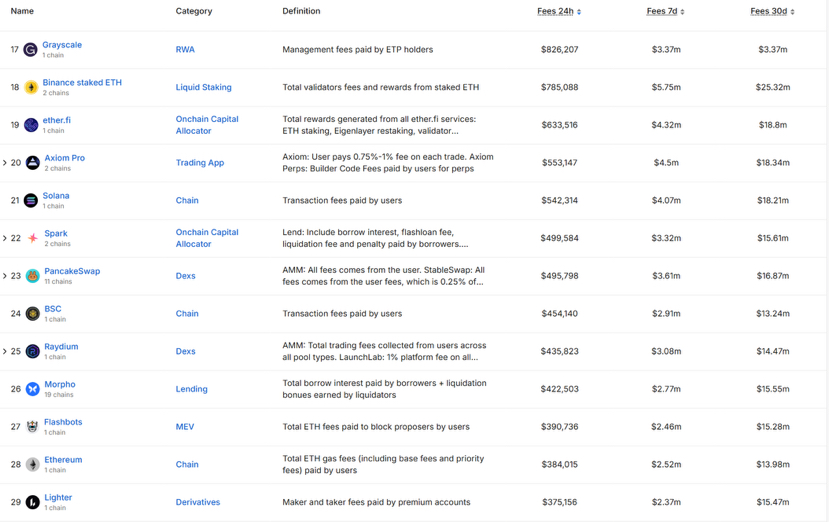Open the Liquid Staking category link
This screenshot has height=522, width=829.
[203, 88]
